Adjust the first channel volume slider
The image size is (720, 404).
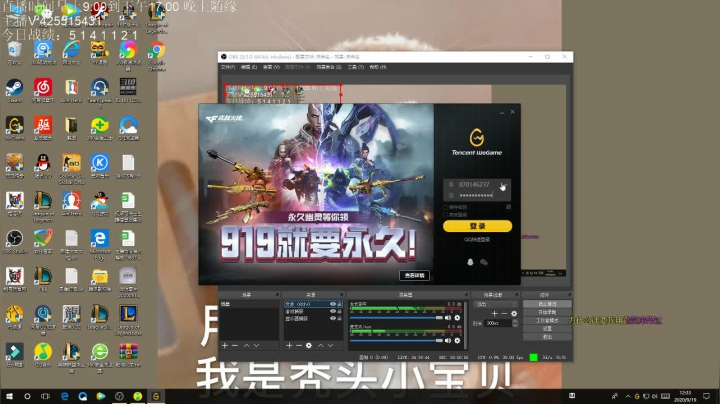396,318
